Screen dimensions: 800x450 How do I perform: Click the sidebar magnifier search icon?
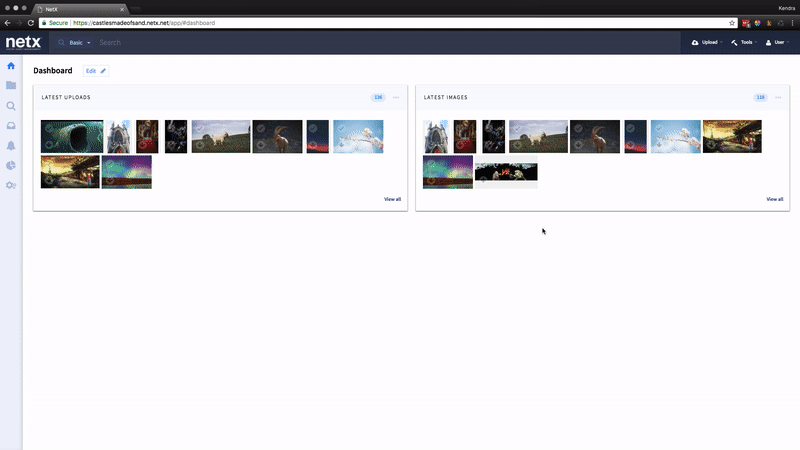[11, 106]
